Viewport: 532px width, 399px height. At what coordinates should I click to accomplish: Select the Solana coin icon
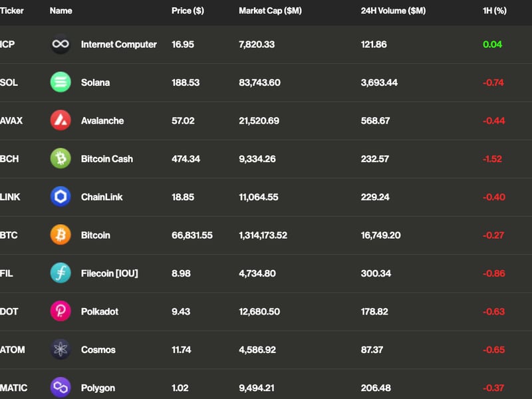pos(61,82)
